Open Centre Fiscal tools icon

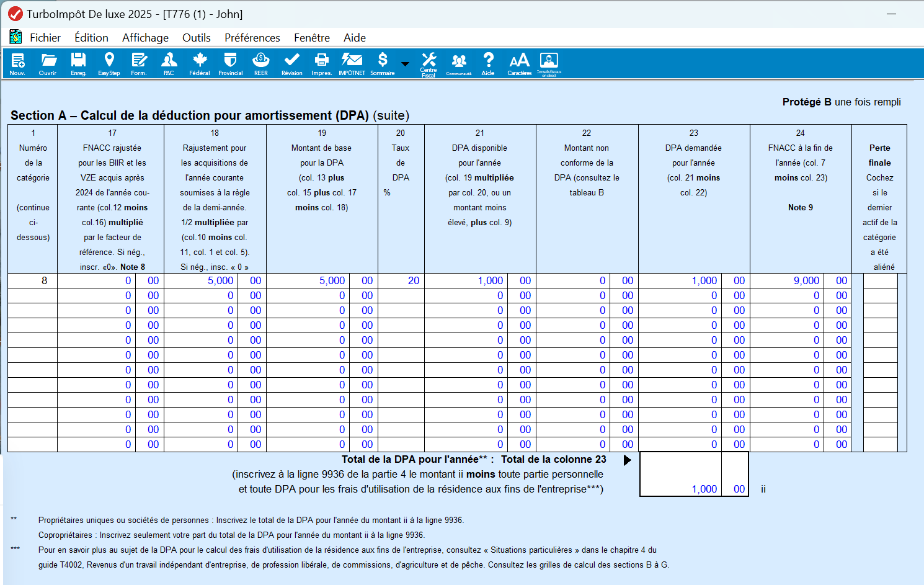click(x=429, y=65)
